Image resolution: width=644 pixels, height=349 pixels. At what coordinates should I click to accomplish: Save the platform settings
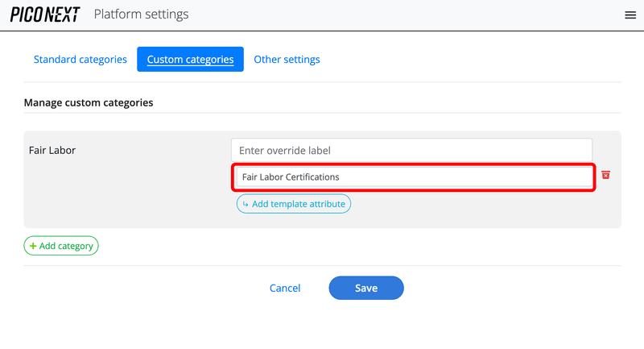(x=365, y=288)
